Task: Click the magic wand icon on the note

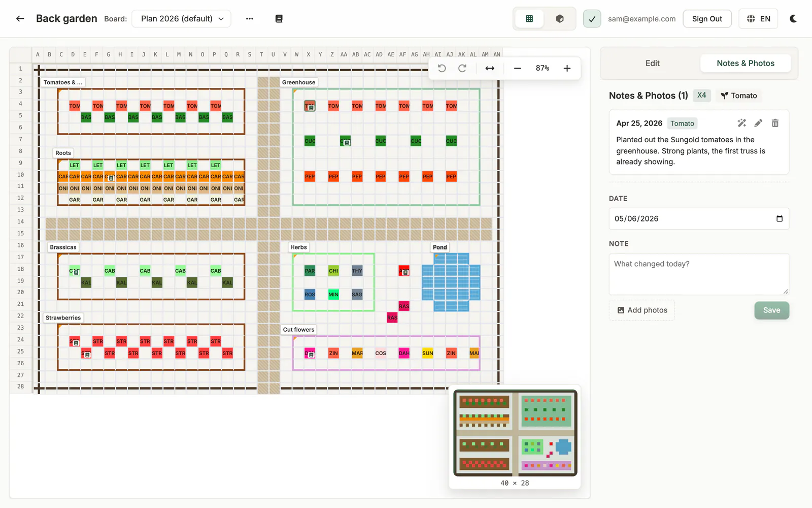Action: click(741, 123)
